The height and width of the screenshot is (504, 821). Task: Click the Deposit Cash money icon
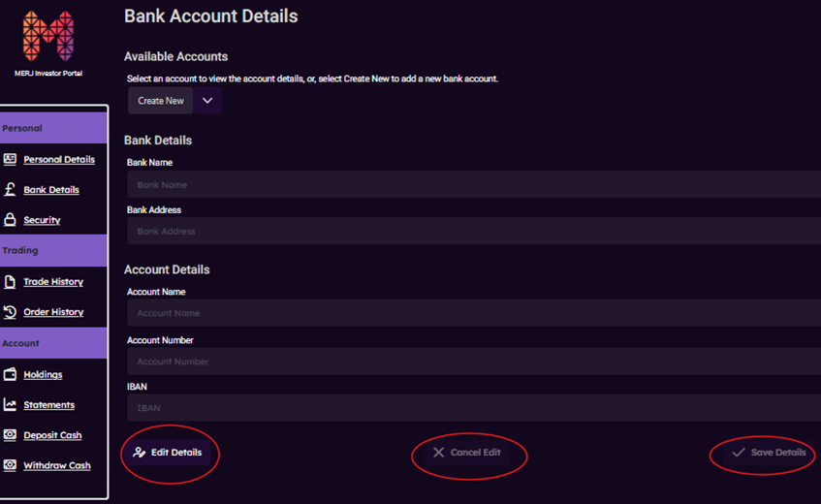click(x=10, y=435)
